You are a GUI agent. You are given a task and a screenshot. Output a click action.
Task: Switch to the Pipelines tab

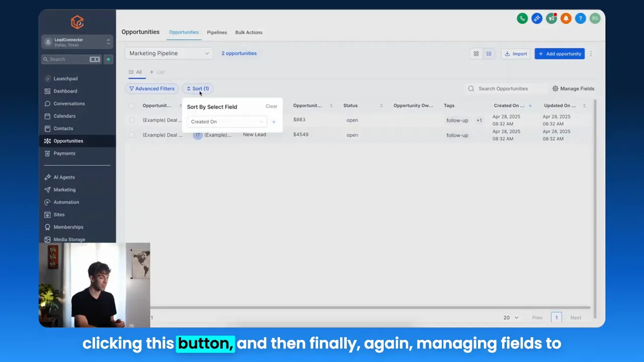click(x=217, y=32)
